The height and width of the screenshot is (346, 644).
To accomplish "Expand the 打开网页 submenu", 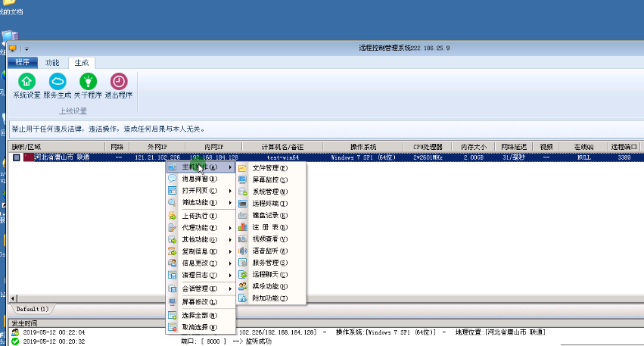I will (200, 191).
